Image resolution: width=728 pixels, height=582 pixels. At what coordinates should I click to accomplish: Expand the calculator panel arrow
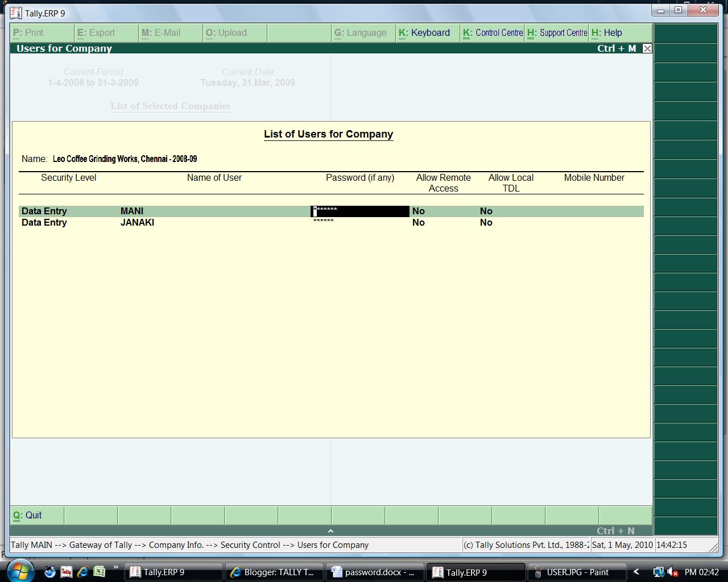pos(330,531)
